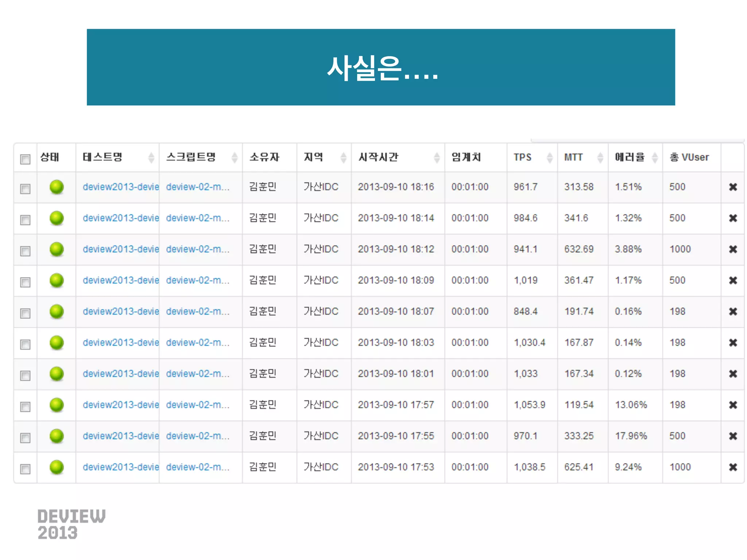Delete the test started at 18:14
This screenshot has height=560, width=747.
click(733, 218)
